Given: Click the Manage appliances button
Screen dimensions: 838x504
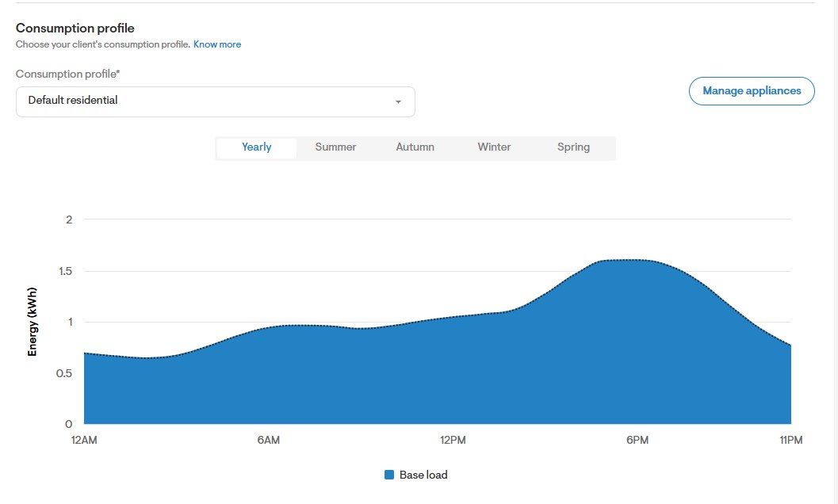Looking at the screenshot, I should coord(752,91).
